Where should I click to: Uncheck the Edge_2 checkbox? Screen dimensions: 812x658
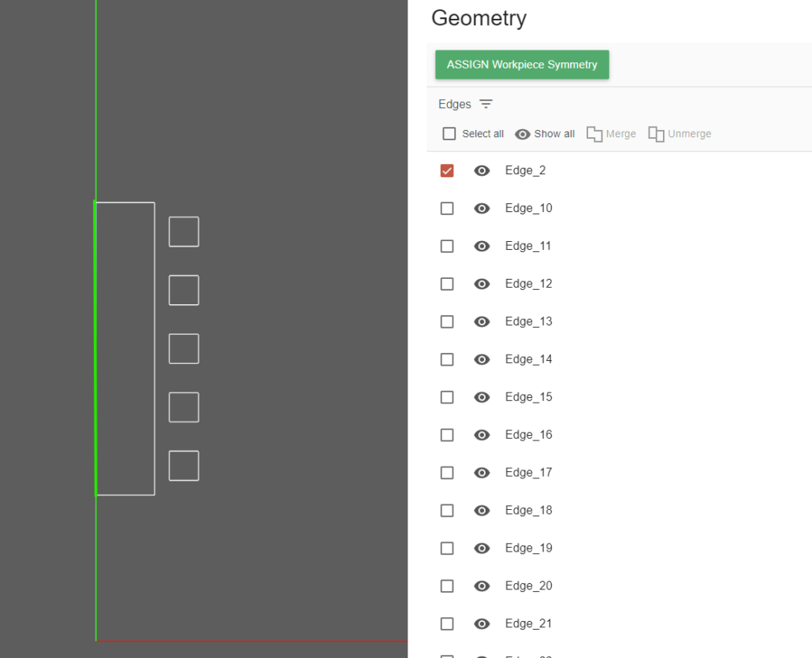[447, 171]
